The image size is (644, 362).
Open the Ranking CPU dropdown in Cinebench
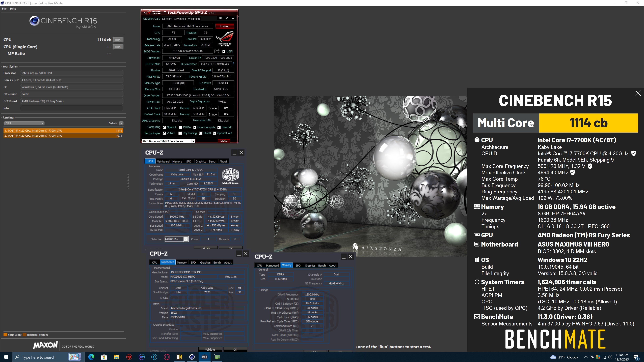(x=24, y=123)
